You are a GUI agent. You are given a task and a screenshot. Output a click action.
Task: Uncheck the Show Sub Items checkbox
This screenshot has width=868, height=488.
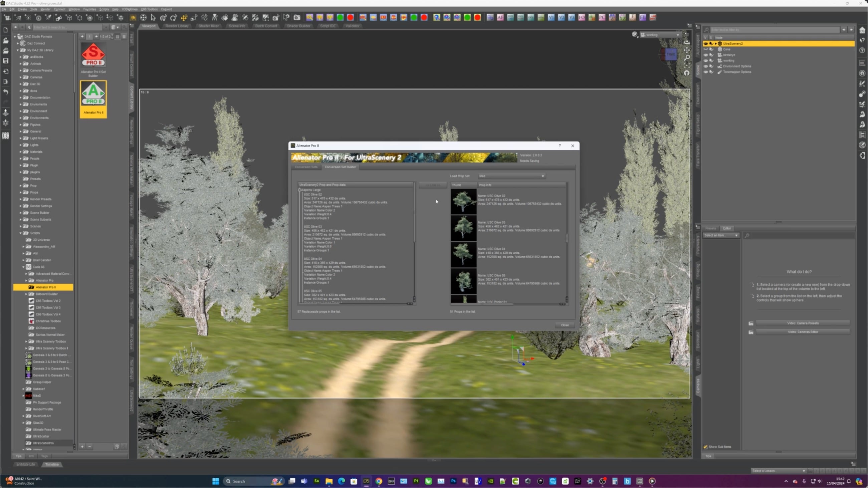click(x=705, y=447)
